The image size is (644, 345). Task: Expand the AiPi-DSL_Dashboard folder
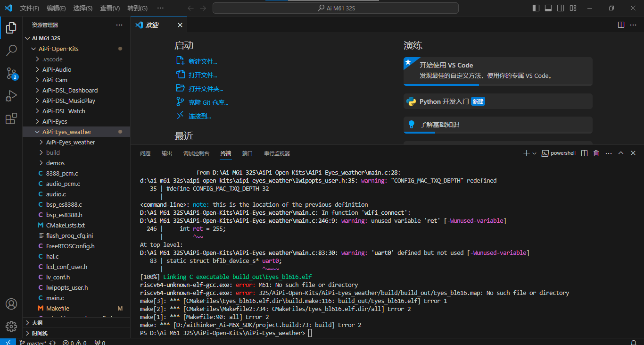pos(76,90)
